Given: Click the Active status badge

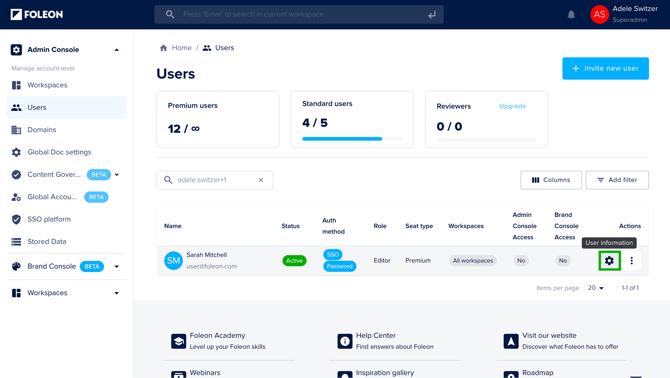Looking at the screenshot, I should [x=294, y=261].
